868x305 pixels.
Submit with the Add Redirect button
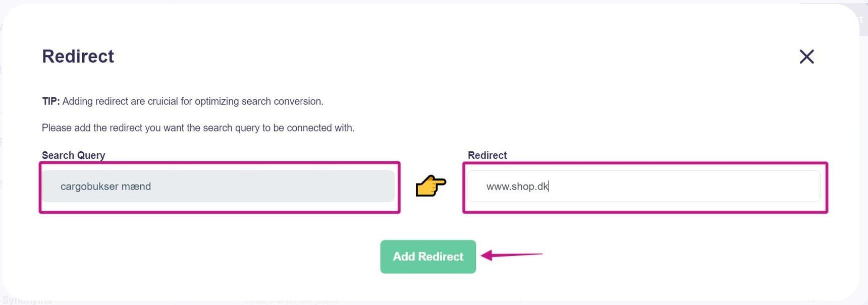coord(428,257)
